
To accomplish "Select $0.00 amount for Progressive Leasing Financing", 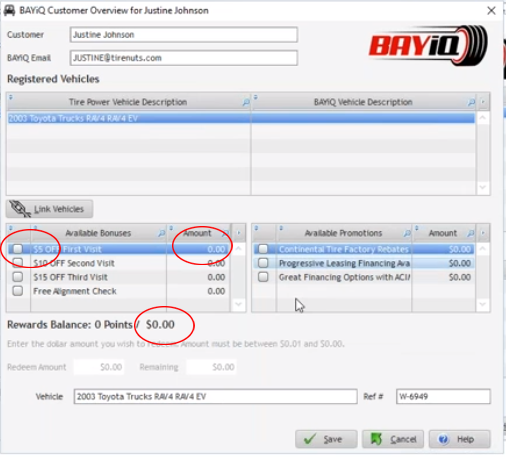I will (443, 263).
